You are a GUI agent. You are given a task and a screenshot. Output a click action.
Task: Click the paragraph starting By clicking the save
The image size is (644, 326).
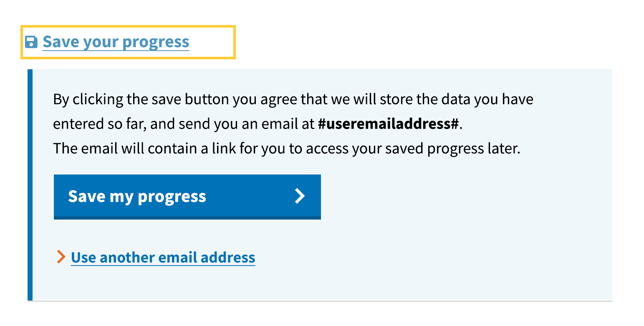[292, 100]
